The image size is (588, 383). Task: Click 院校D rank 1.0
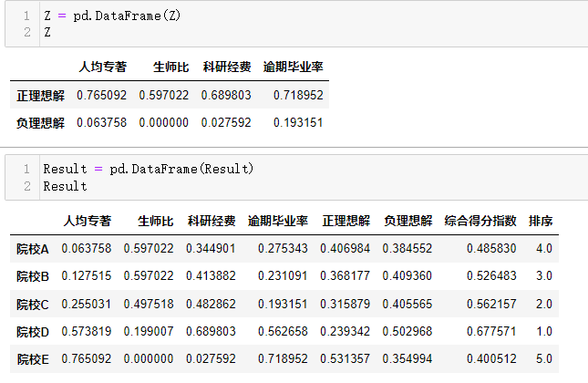544,332
